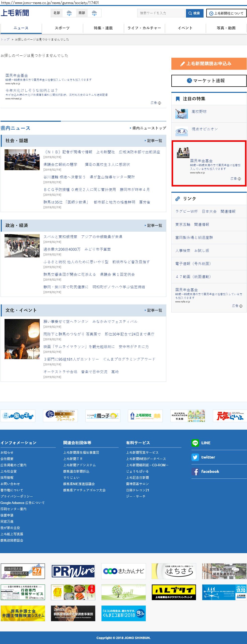Screen dimensions: 247x644
Task: Select the ライフ・カルチャー navigation tab
Action: tap(144, 28)
